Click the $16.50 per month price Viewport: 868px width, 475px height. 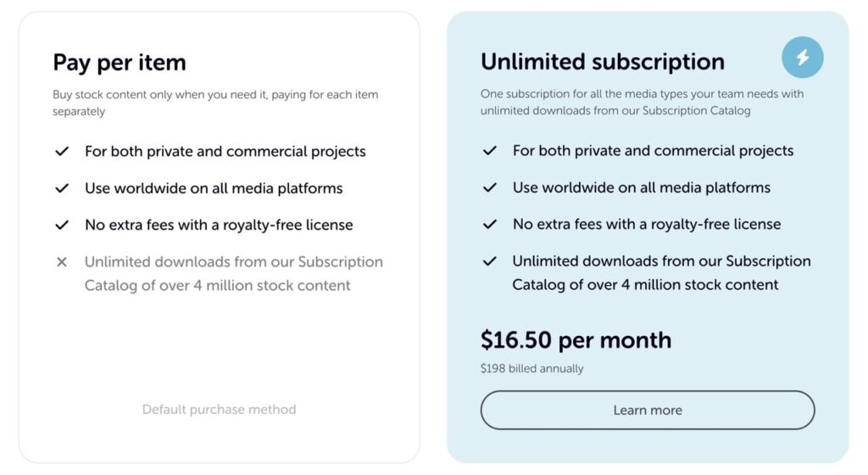click(576, 340)
